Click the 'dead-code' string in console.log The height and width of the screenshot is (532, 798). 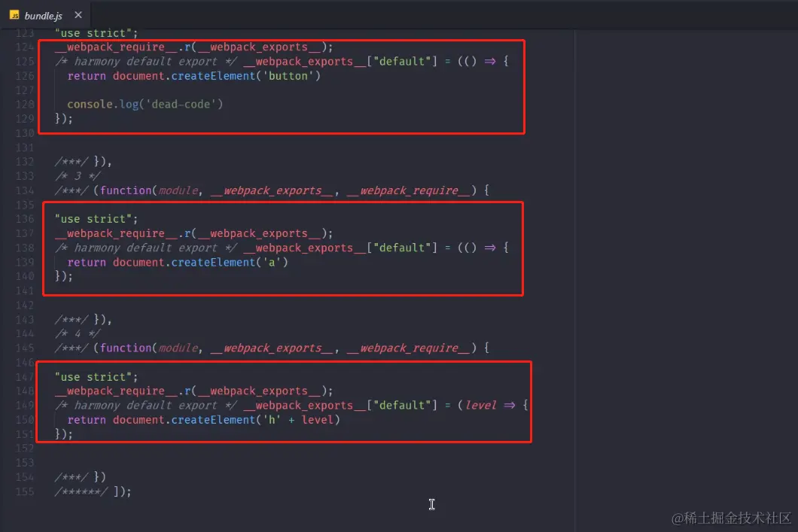tap(181, 105)
